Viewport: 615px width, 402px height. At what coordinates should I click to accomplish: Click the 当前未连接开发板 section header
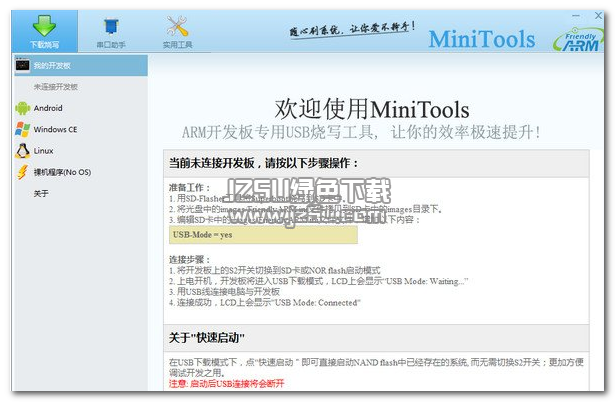click(x=376, y=163)
